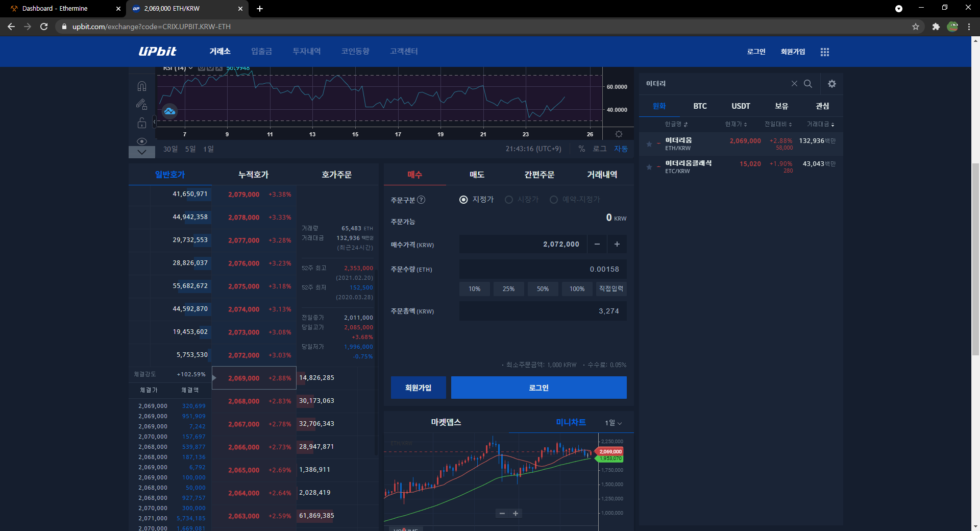
Task: Open Chrome three-dot menu
Action: coord(969,27)
